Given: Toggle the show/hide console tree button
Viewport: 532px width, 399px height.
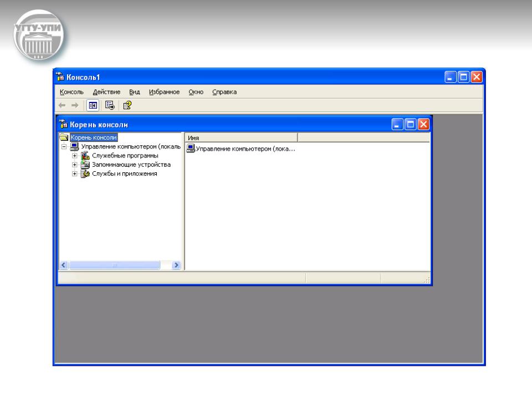Looking at the screenshot, I should point(93,105).
